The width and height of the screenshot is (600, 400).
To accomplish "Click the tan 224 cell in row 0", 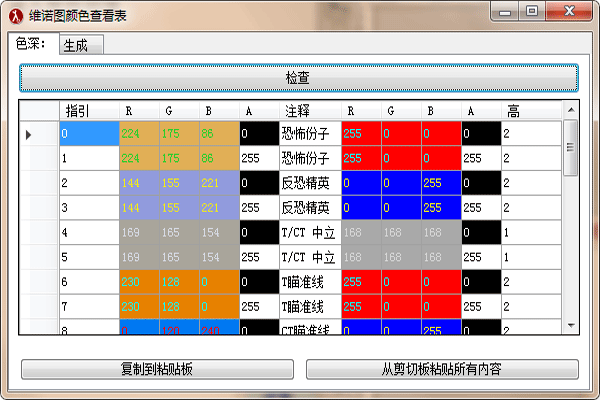I will tap(139, 134).
